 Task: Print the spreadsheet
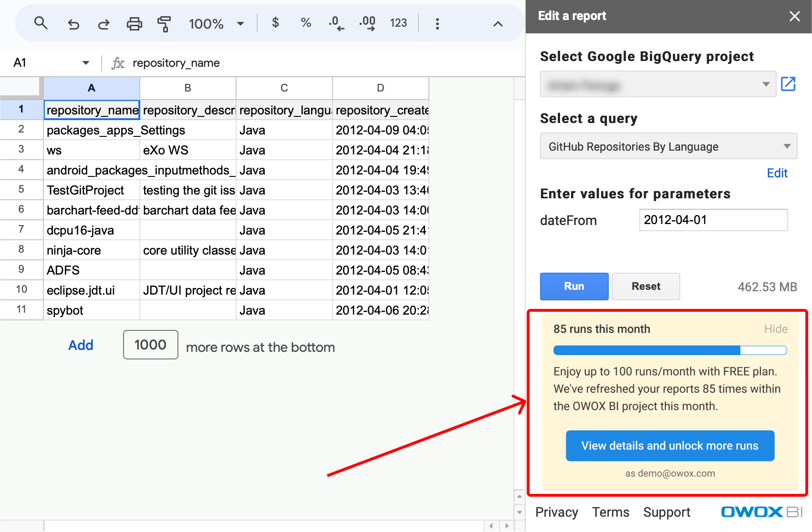[x=134, y=23]
